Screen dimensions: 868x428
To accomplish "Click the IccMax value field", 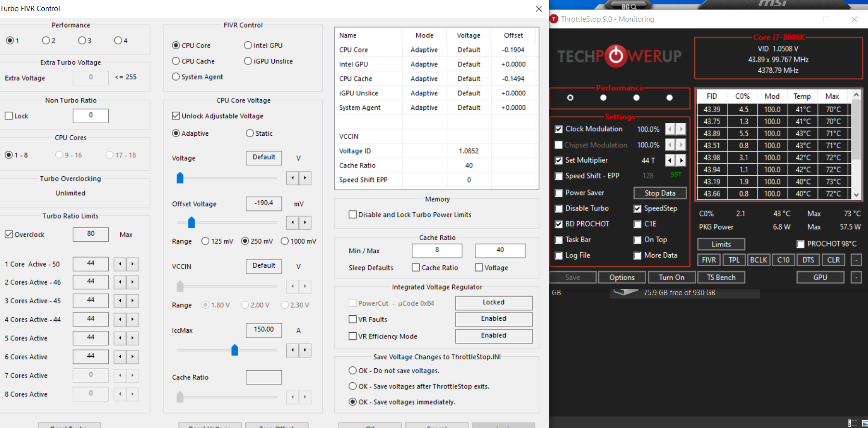I will click(264, 330).
